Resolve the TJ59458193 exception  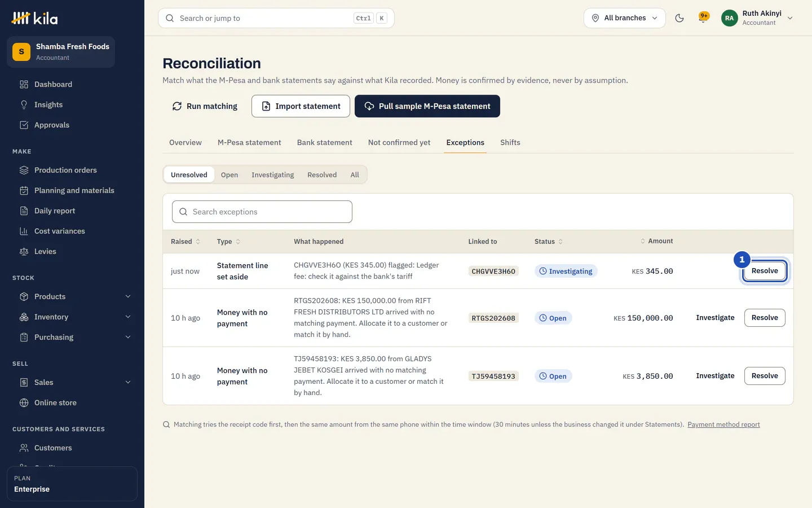(765, 376)
